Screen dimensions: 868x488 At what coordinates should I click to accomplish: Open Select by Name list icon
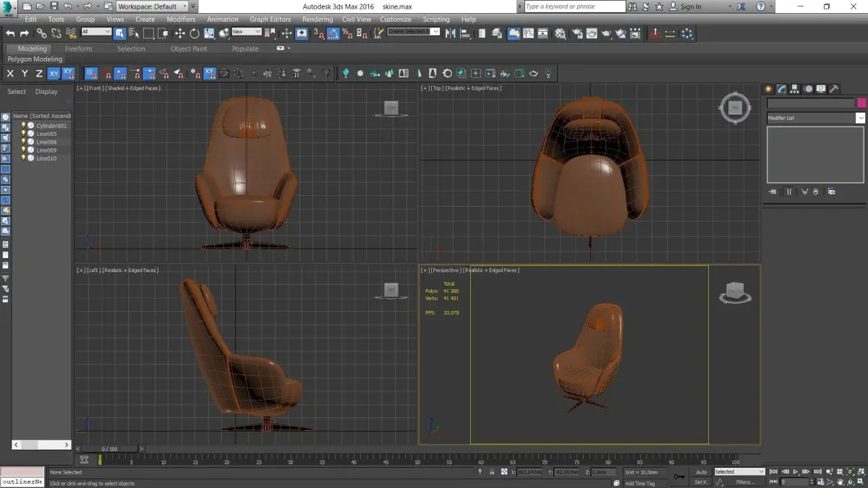pyautogui.click(x=134, y=33)
